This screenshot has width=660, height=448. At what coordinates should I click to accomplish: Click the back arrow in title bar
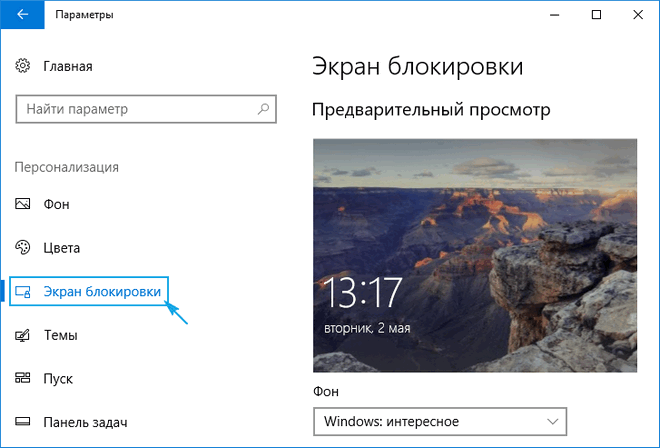pos(22,15)
